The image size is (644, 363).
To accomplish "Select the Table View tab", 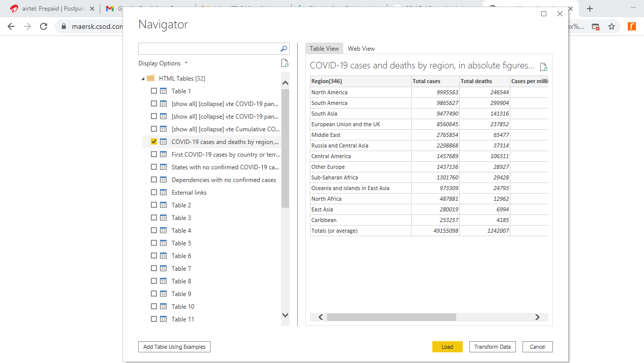I will (324, 49).
